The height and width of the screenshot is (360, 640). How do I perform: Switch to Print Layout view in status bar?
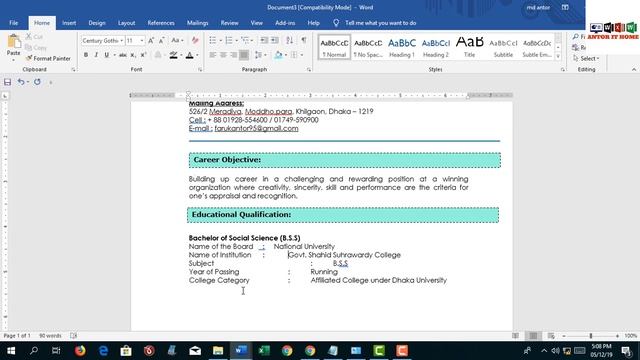coord(533,336)
